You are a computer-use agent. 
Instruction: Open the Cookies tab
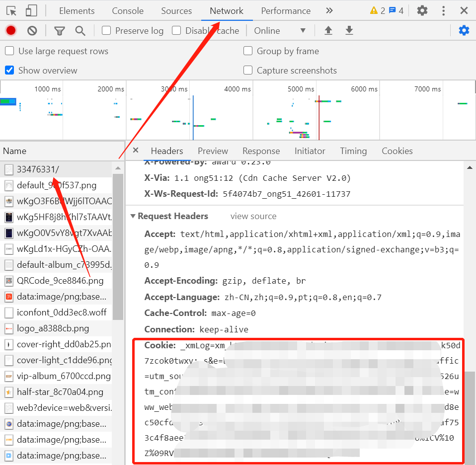click(x=397, y=151)
